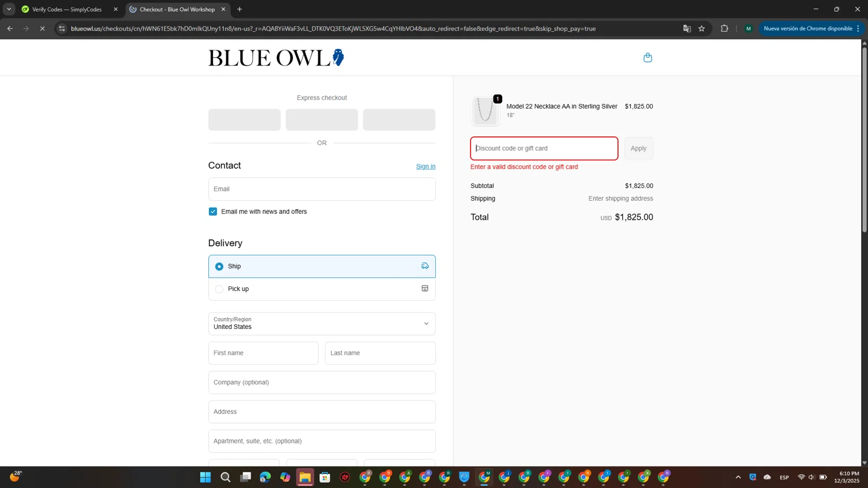This screenshot has width=868, height=488.
Task: Show hidden system tray icons
Action: (738, 477)
